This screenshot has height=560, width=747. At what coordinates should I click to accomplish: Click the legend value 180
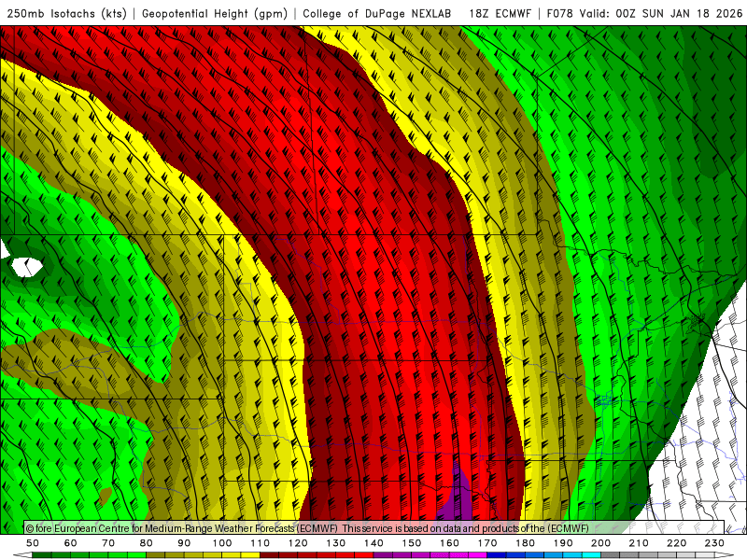[x=525, y=543]
